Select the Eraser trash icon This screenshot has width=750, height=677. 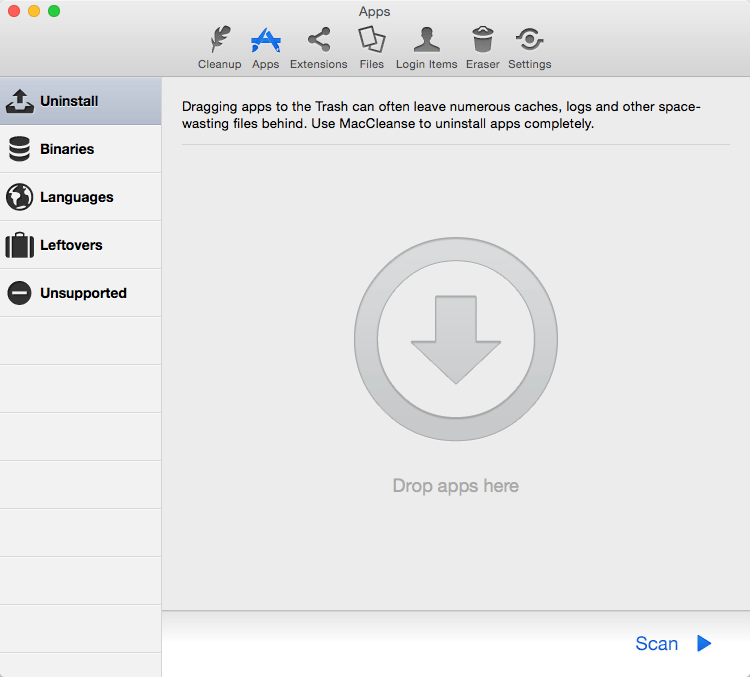[483, 39]
